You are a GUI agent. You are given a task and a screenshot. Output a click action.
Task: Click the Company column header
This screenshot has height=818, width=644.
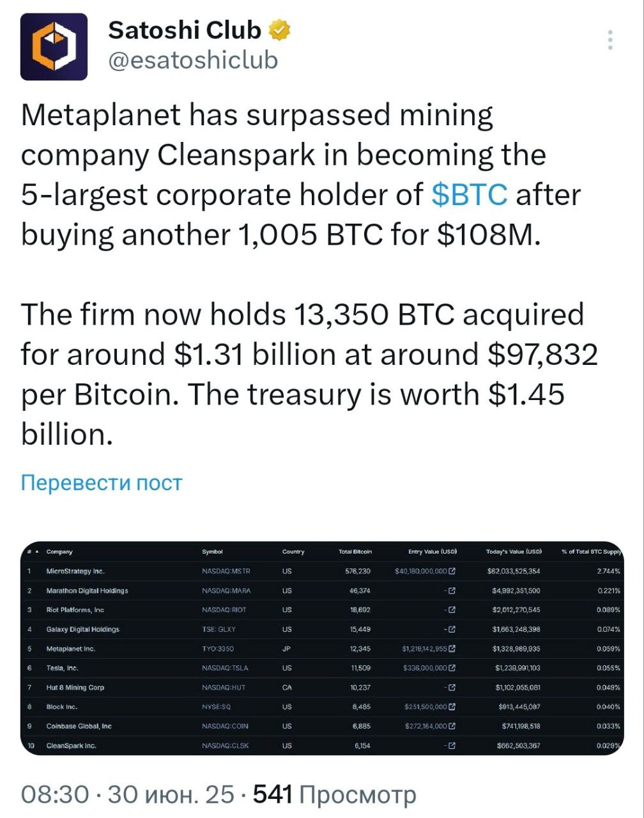[59, 552]
